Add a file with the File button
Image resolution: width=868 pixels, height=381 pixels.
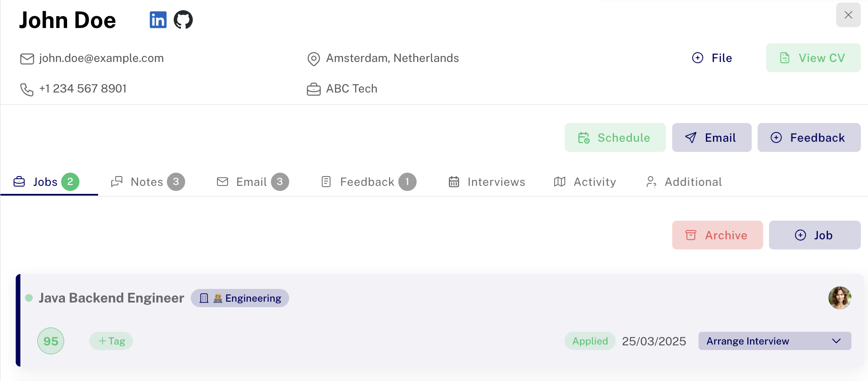coord(712,58)
